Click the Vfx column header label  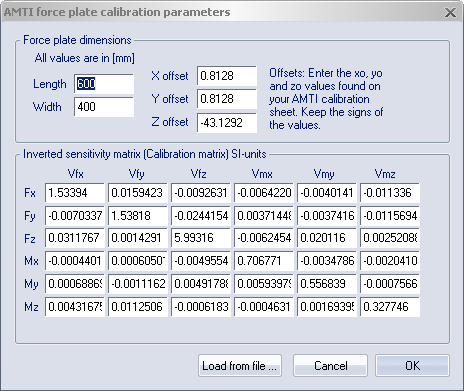[x=75, y=174]
